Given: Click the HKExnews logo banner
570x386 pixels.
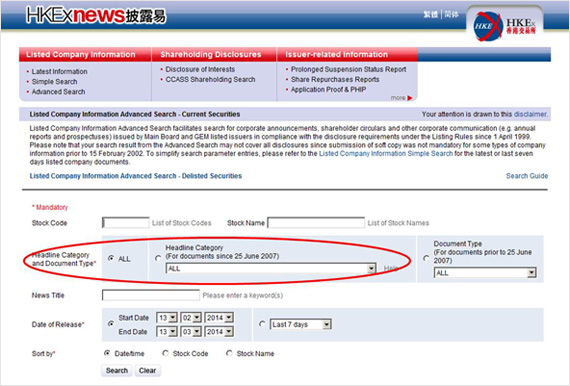Looking at the screenshot, I should 96,15.
